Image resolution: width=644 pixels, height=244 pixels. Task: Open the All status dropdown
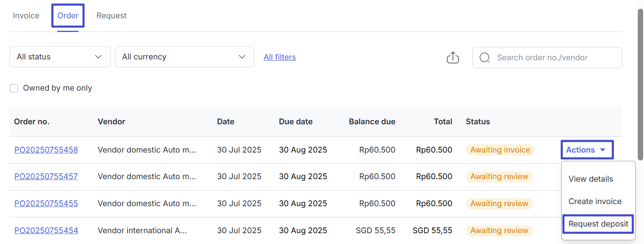coord(60,57)
